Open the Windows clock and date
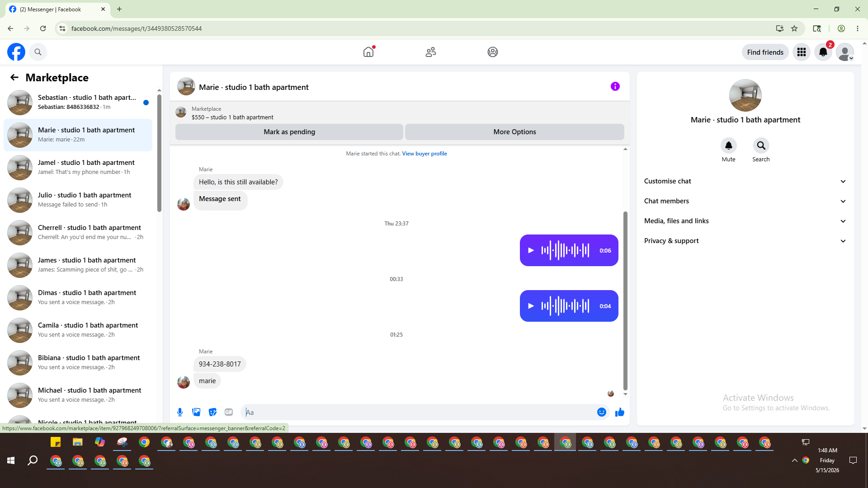The width and height of the screenshot is (868, 488). point(827,460)
